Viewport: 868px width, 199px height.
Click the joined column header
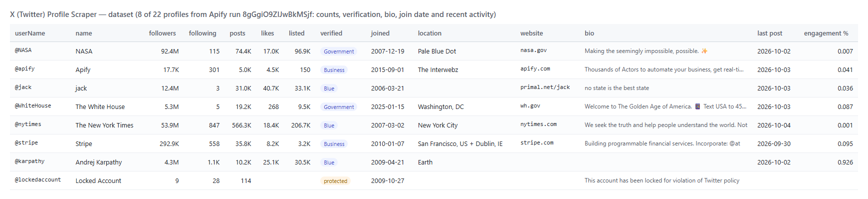380,33
